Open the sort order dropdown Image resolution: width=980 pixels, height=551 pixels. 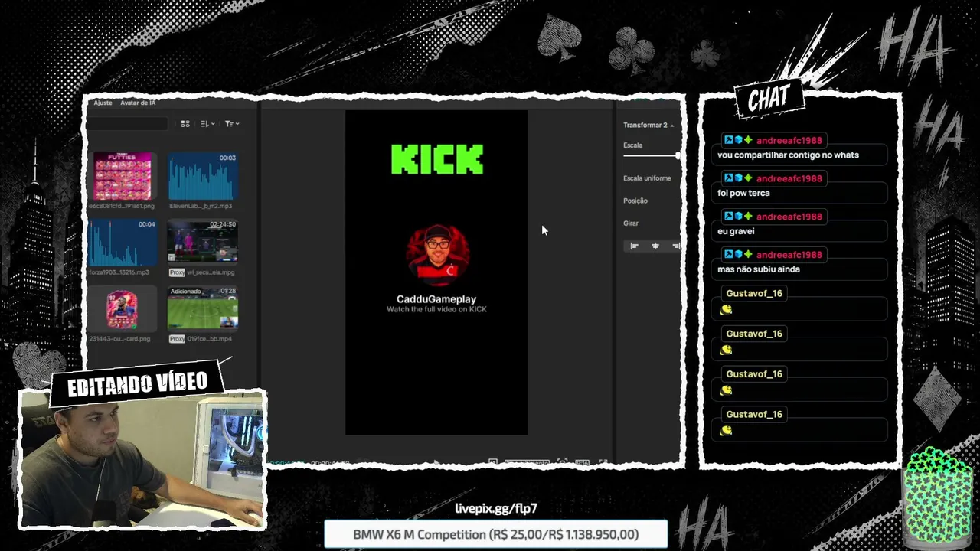point(207,123)
